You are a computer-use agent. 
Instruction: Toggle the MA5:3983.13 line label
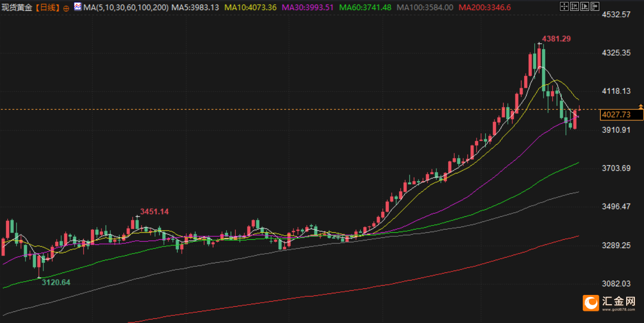click(x=195, y=8)
